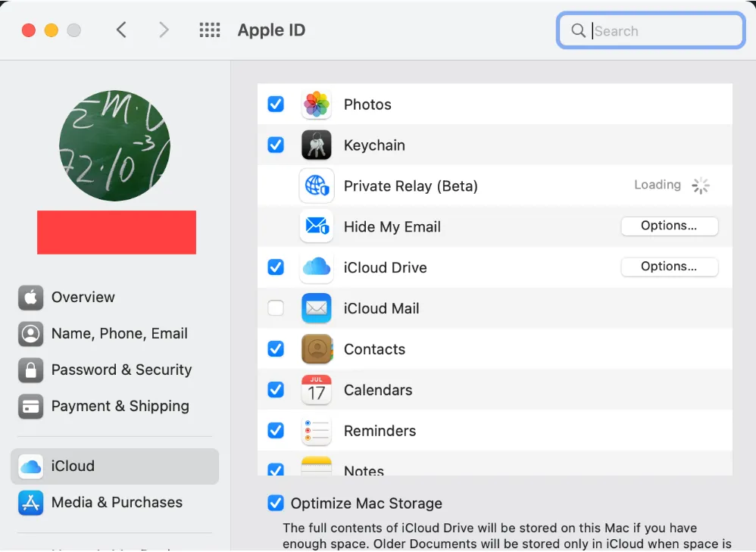Click the lock icon for Password & Security
This screenshot has height=552, width=756.
tap(31, 370)
